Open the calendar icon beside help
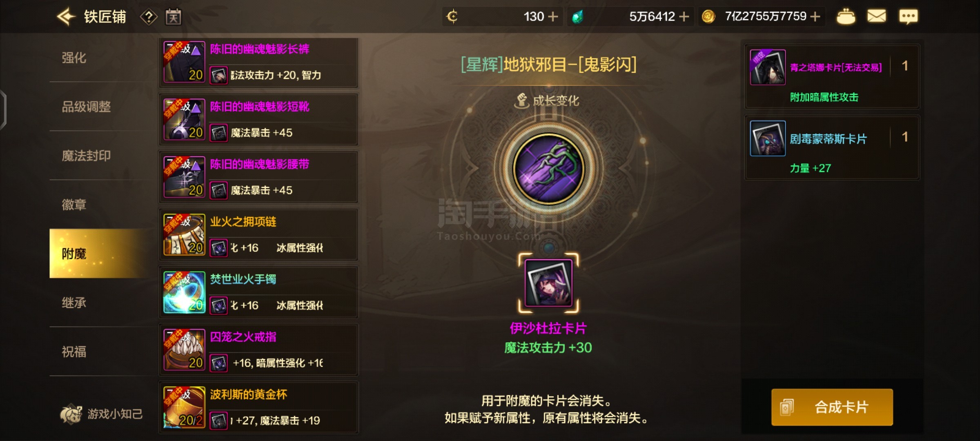This screenshot has height=441, width=980. (173, 17)
